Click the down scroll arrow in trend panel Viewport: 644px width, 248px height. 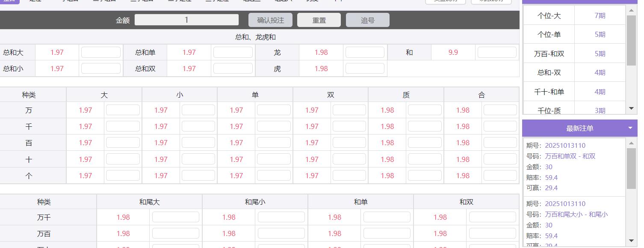tap(632, 108)
